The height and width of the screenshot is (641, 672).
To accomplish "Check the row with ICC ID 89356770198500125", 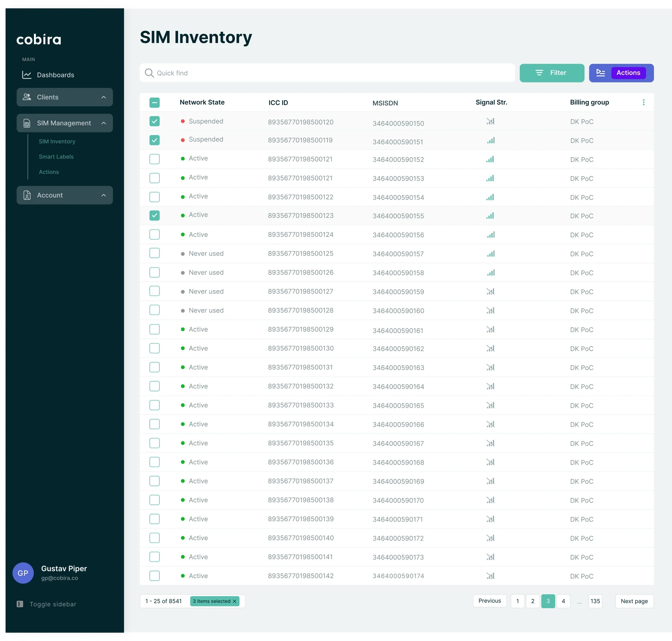I will (155, 253).
